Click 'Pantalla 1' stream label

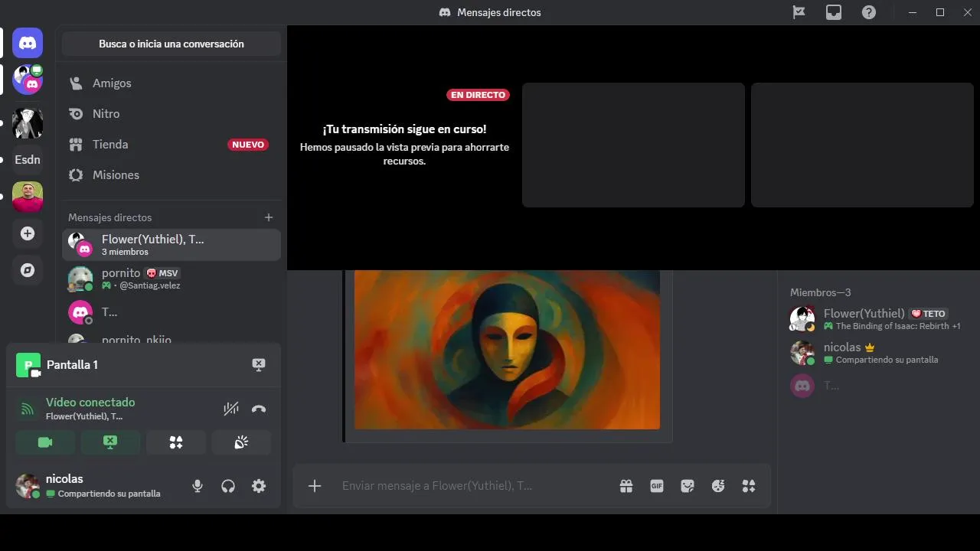(x=72, y=365)
